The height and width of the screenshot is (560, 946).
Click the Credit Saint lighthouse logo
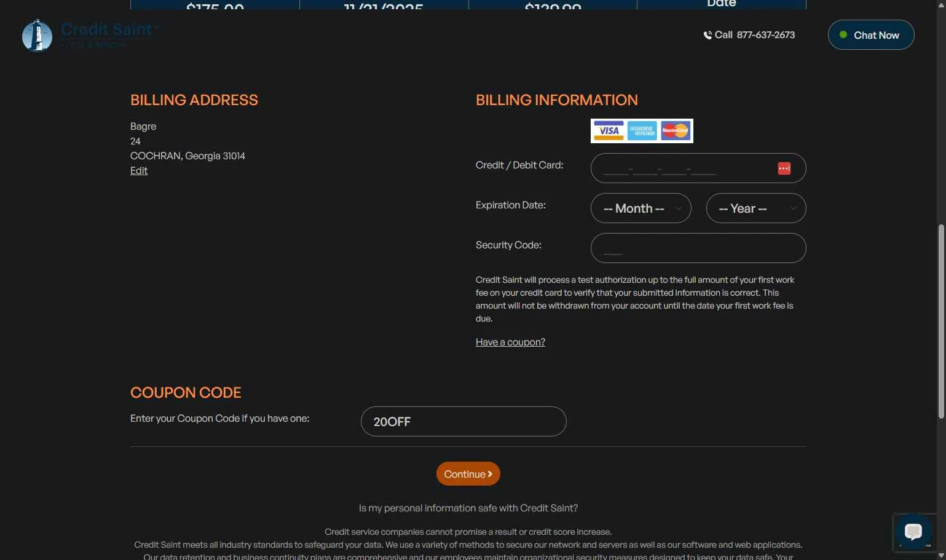click(x=37, y=36)
